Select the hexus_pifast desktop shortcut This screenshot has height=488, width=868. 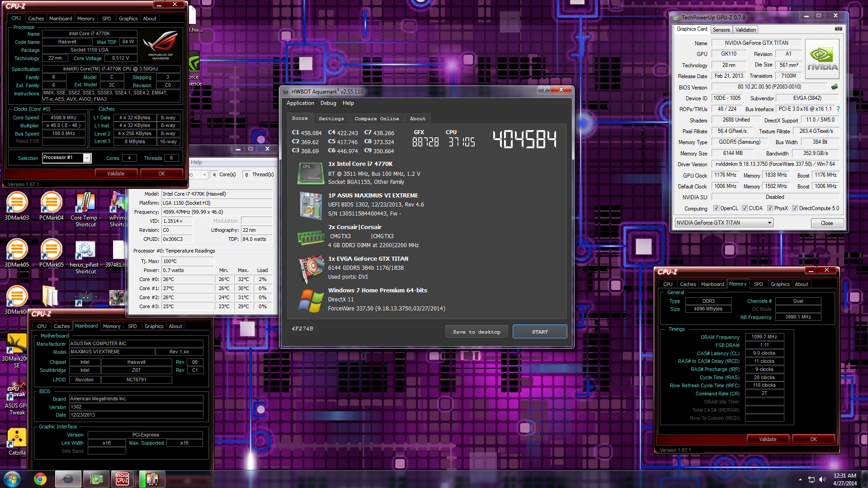click(85, 257)
